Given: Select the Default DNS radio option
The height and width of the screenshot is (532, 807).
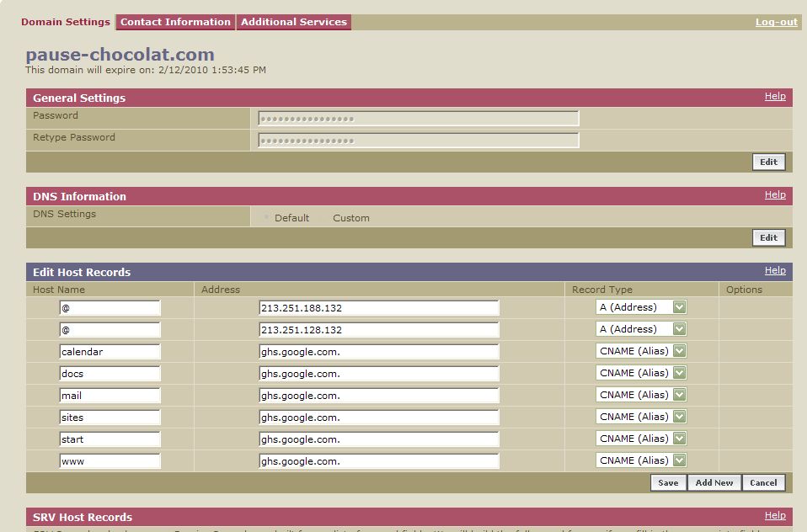Looking at the screenshot, I should [x=266, y=218].
